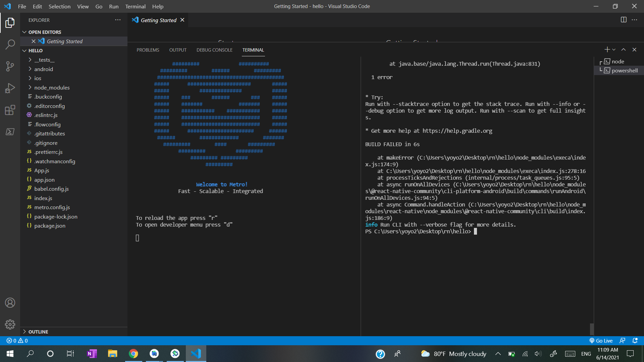Open the package.json file
The height and width of the screenshot is (362, 644).
[50, 226]
